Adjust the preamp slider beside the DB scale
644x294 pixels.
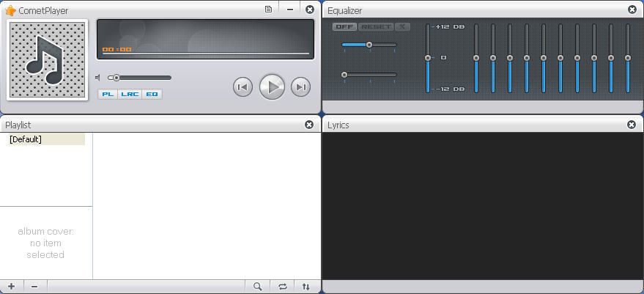pyautogui.click(x=428, y=58)
